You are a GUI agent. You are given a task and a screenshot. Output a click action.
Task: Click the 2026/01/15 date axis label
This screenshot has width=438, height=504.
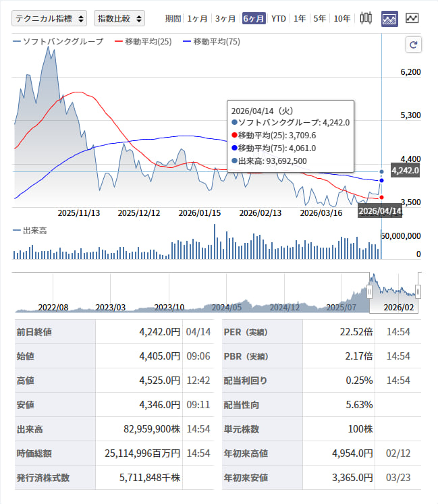pyautogui.click(x=200, y=213)
